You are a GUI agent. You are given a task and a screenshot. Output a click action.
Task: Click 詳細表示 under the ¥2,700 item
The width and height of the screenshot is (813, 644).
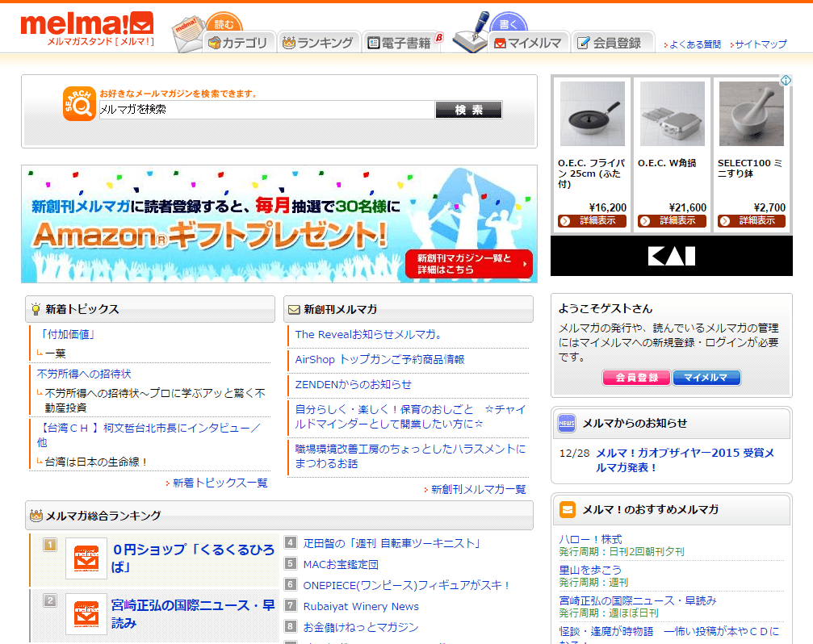pos(752,220)
